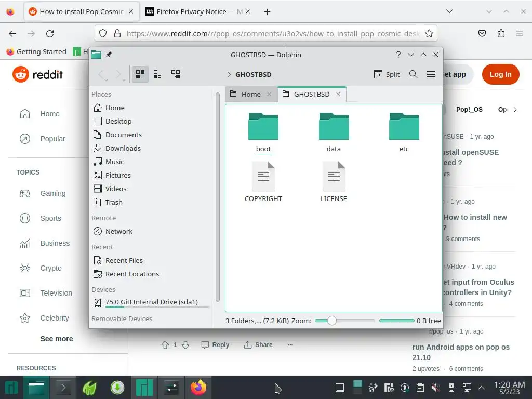
Task: Open Trash in Places panel
Action: click(151, 202)
